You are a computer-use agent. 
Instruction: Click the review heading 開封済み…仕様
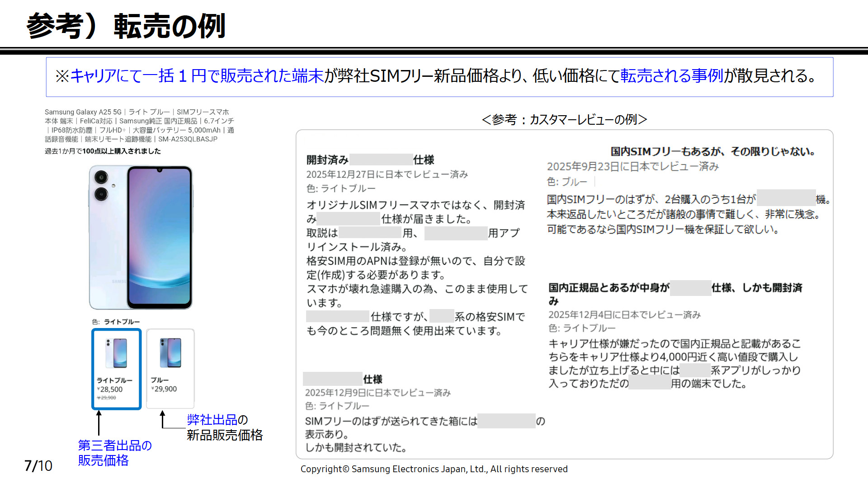point(370,160)
